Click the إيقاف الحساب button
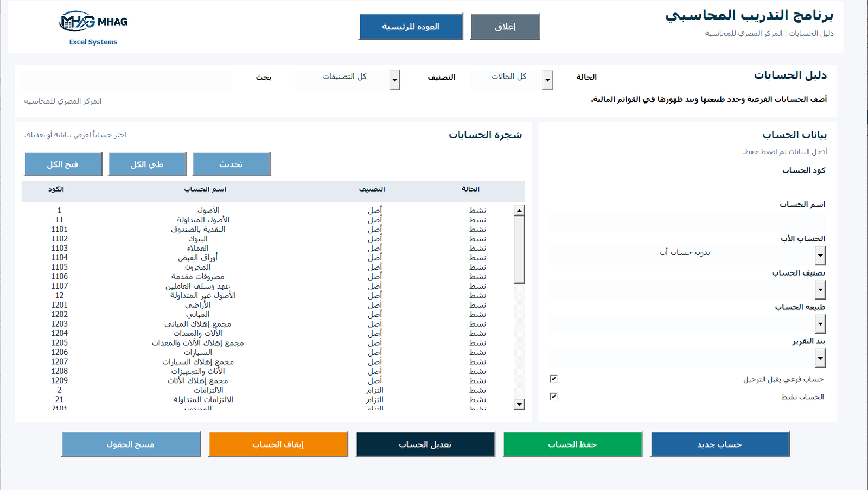The height and width of the screenshot is (490, 868). tap(278, 444)
